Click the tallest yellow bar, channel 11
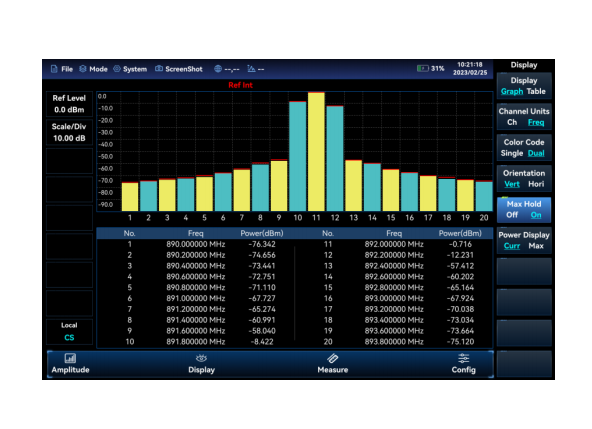592x429 pixels. [x=316, y=151]
